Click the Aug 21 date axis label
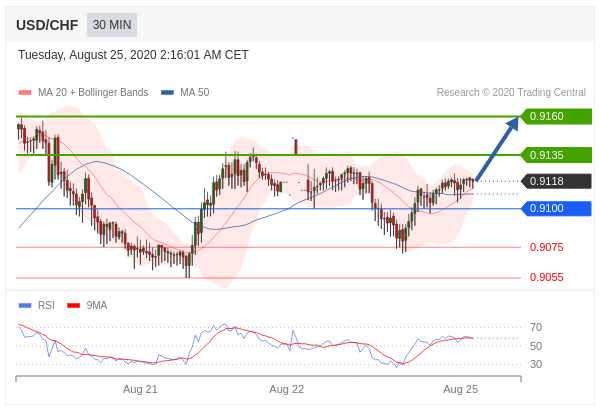The height and width of the screenshot is (411, 602). [140, 390]
